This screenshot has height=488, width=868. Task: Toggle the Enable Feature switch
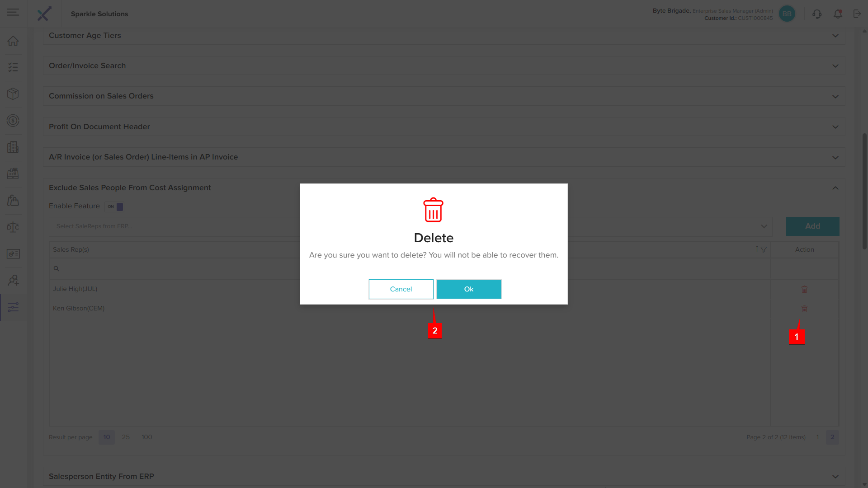114,206
